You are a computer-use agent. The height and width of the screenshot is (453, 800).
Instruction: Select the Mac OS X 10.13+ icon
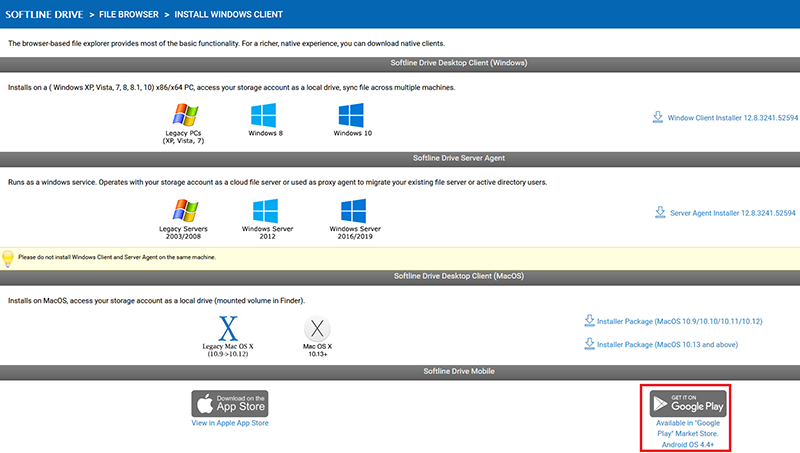[316, 329]
